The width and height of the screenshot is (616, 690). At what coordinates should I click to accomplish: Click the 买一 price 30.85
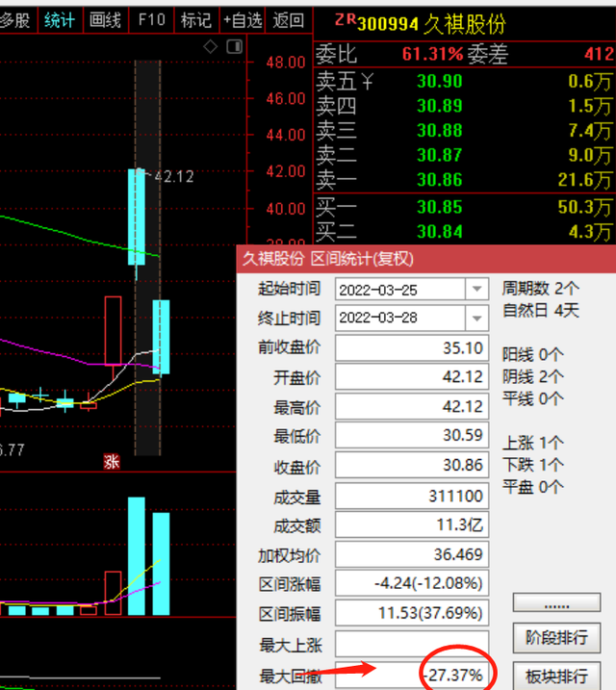point(440,207)
